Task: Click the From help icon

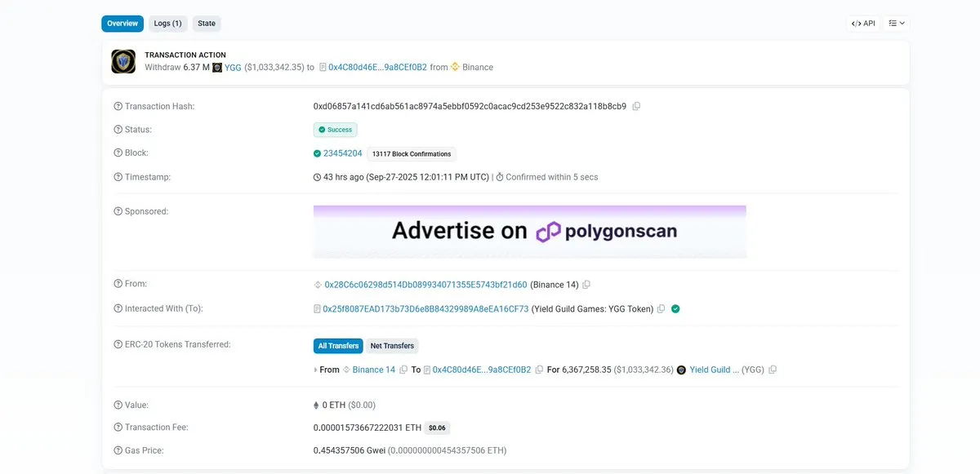Action: (x=118, y=284)
